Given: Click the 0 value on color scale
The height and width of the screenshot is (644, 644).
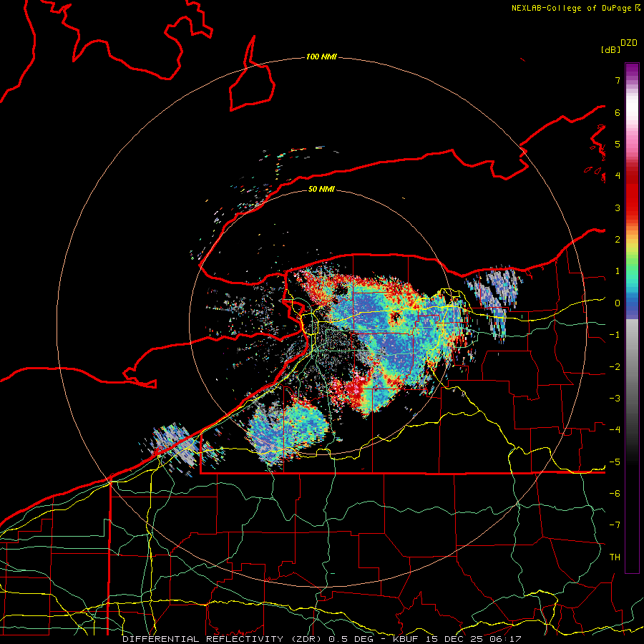Looking at the screenshot, I should (x=618, y=303).
